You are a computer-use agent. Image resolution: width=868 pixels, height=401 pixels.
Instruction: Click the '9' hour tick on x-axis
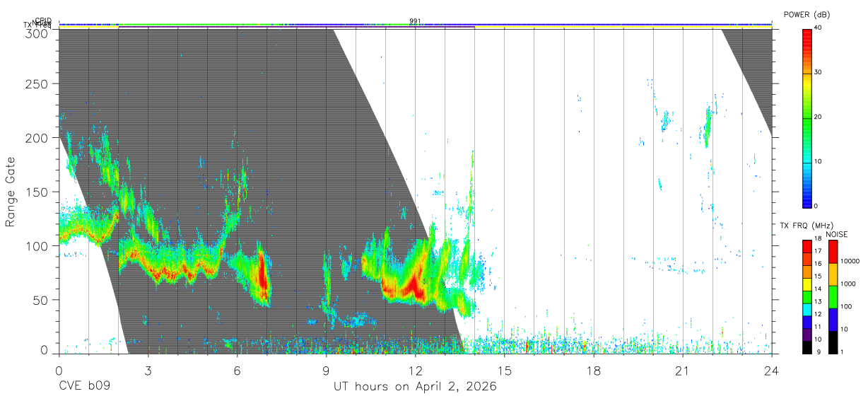point(326,371)
